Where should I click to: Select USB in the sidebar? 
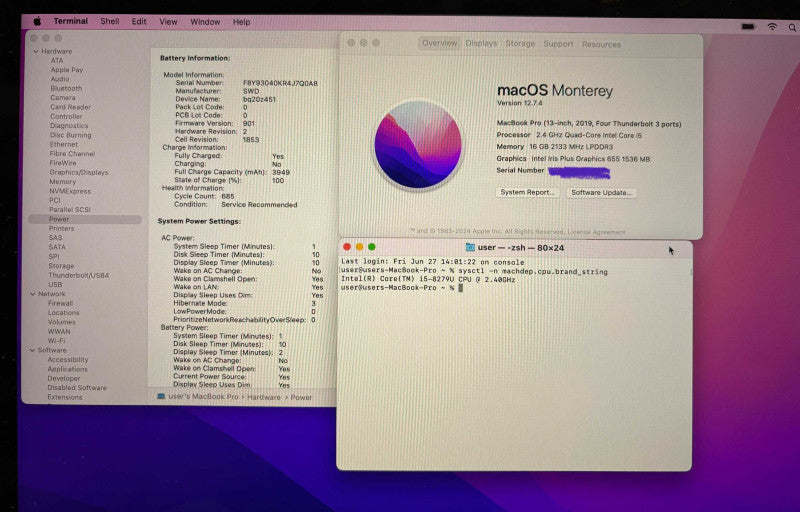[x=55, y=285]
